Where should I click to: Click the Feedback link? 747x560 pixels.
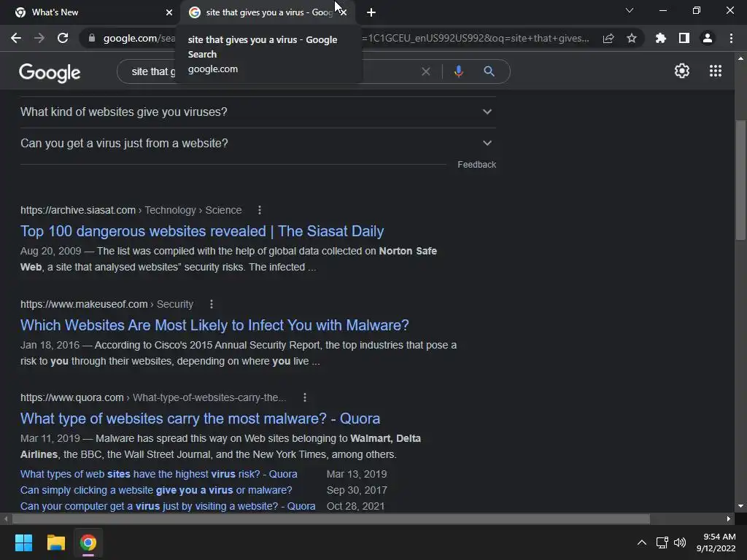[477, 165]
